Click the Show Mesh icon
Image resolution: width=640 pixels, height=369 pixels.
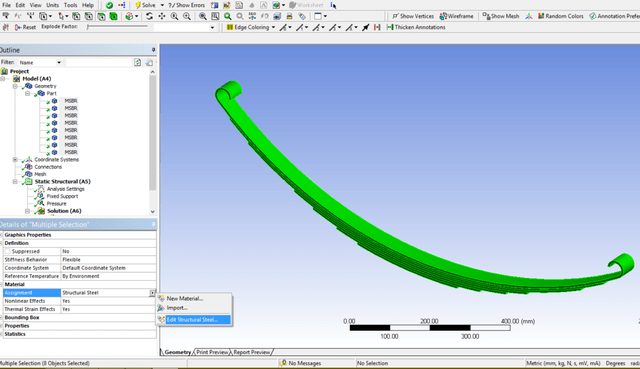[486, 16]
